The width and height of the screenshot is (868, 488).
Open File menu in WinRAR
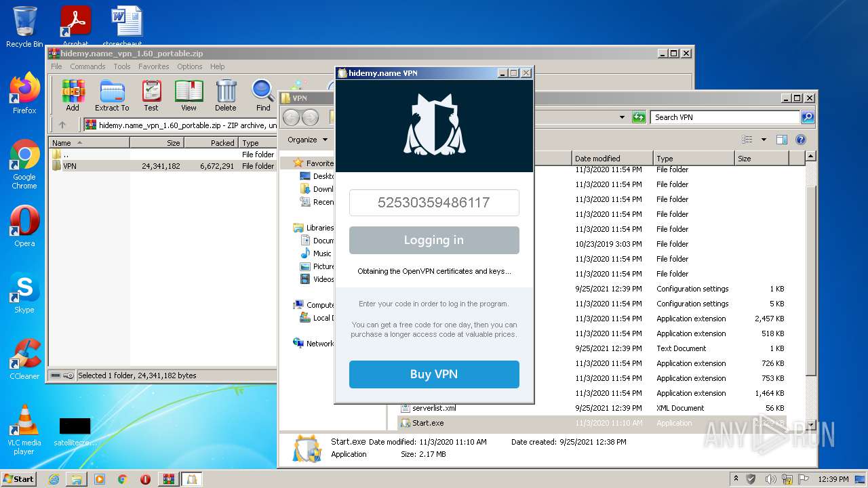(56, 66)
